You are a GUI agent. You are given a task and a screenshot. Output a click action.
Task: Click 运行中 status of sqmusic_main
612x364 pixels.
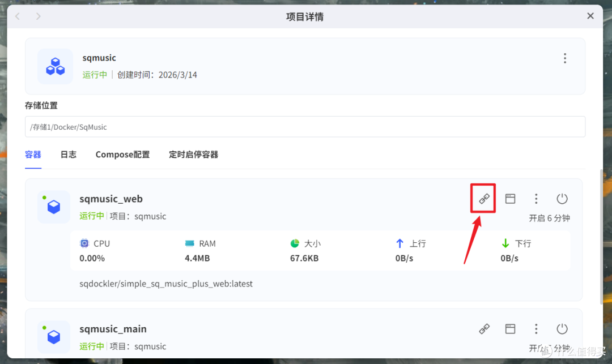pyautogui.click(x=92, y=346)
